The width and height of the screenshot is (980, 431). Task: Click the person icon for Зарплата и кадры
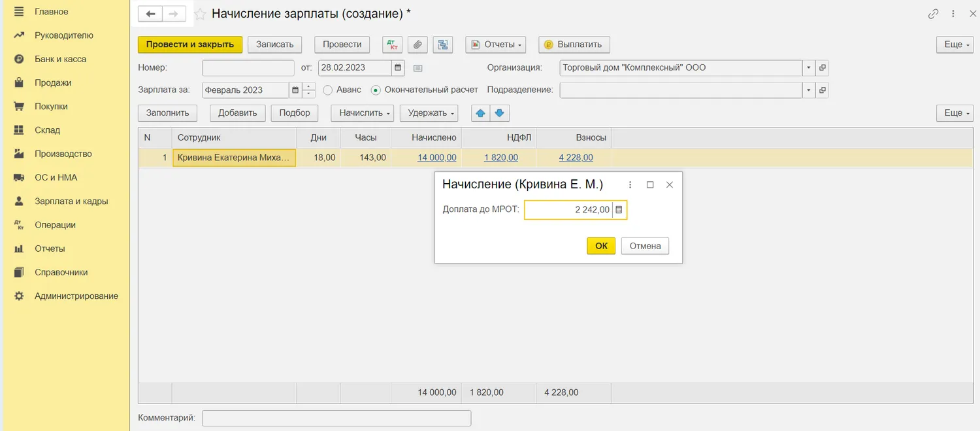pyautogui.click(x=19, y=201)
